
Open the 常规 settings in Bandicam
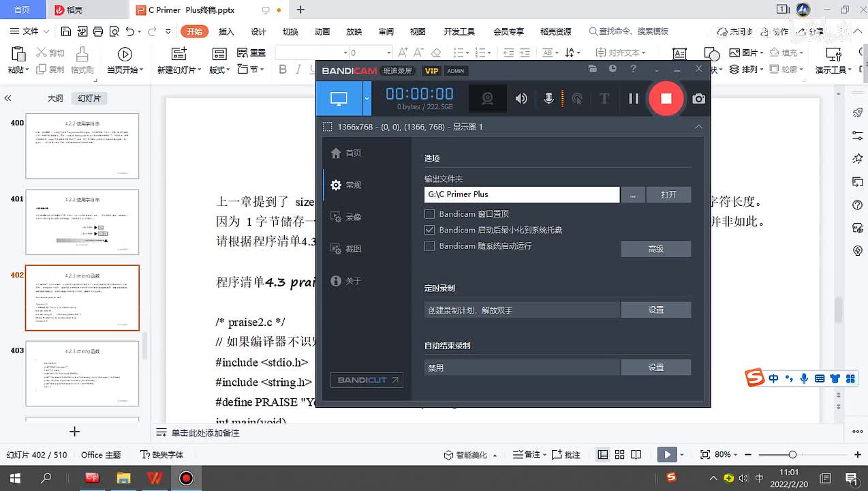point(345,185)
